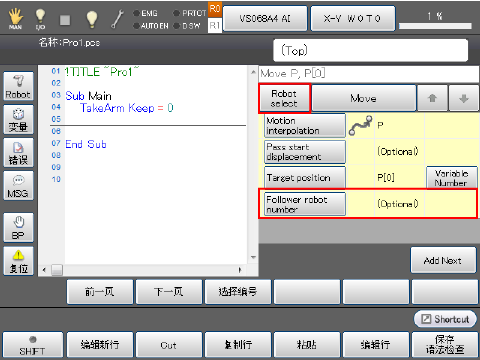Open the Target position parameter
The height and width of the screenshot is (360, 480).
(305, 178)
